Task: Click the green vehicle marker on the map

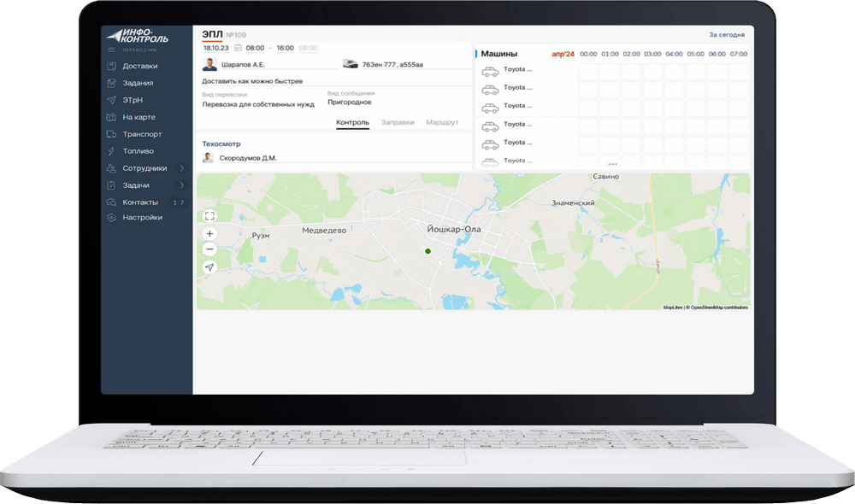Action: click(x=427, y=251)
